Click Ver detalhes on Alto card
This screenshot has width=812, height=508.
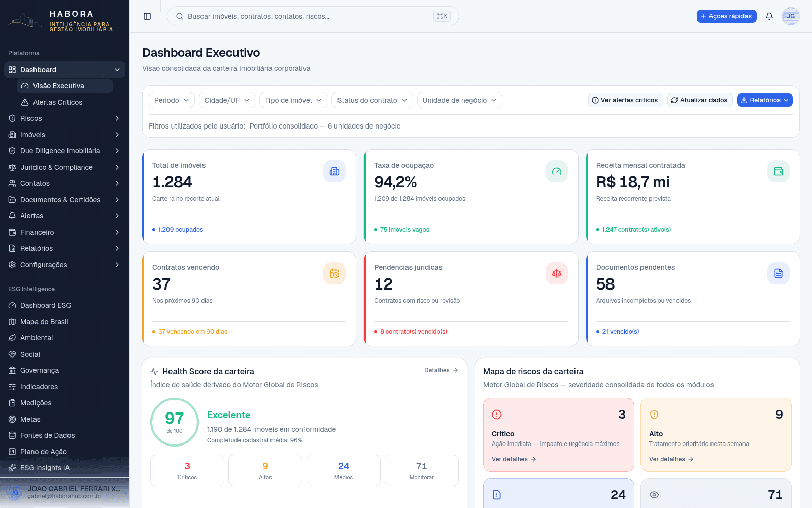click(x=671, y=459)
